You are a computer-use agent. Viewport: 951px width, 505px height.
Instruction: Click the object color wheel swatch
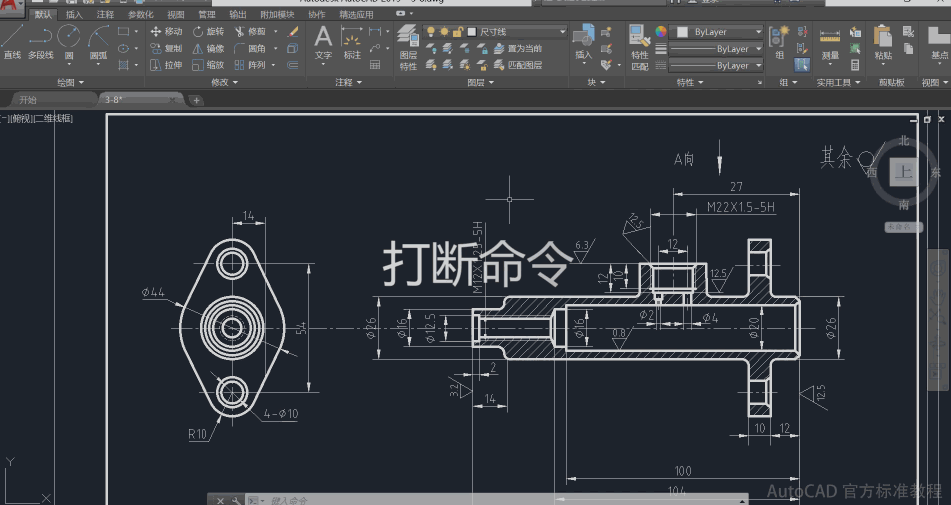[660, 32]
